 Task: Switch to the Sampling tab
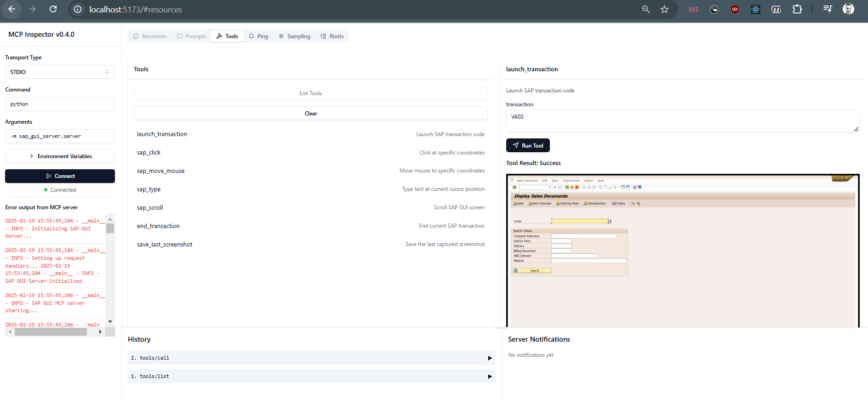coord(294,36)
